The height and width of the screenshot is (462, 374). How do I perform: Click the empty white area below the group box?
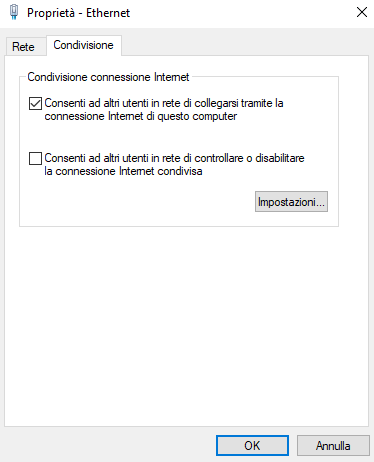coord(187,323)
